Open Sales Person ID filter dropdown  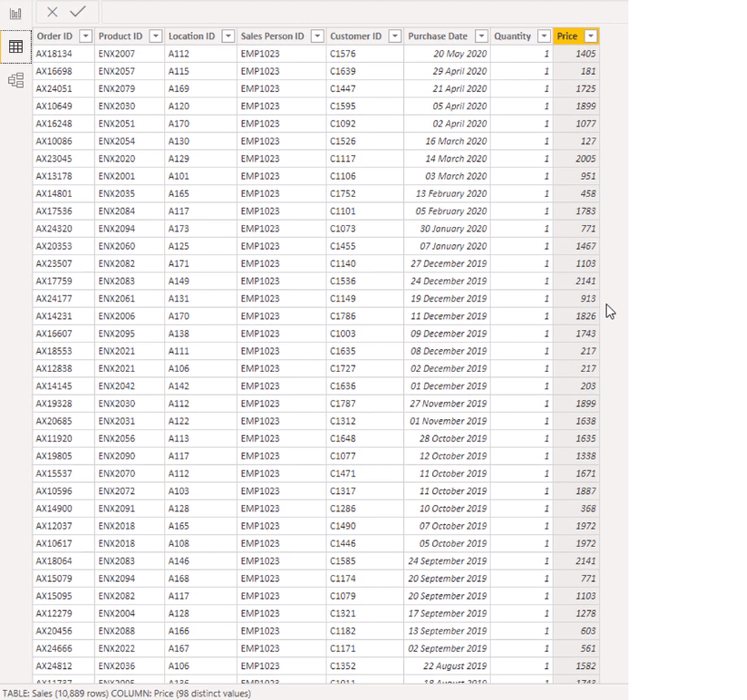[317, 36]
